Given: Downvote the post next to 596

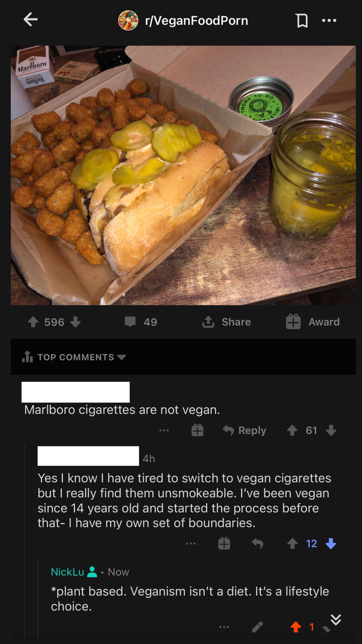Looking at the screenshot, I should click(x=75, y=322).
